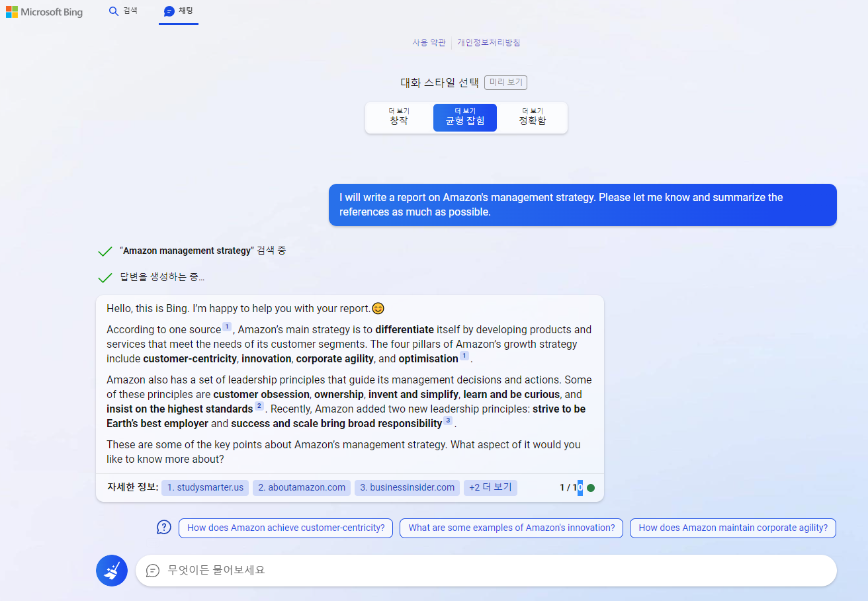Click the smiley emoji in Bing's greeting
The height and width of the screenshot is (601, 868).
(378, 308)
